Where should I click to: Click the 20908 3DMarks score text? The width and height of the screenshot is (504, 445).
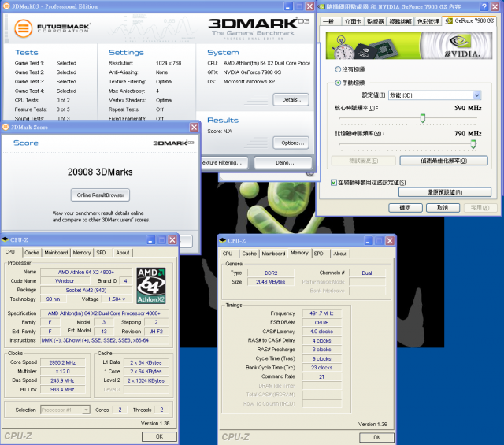click(100, 172)
